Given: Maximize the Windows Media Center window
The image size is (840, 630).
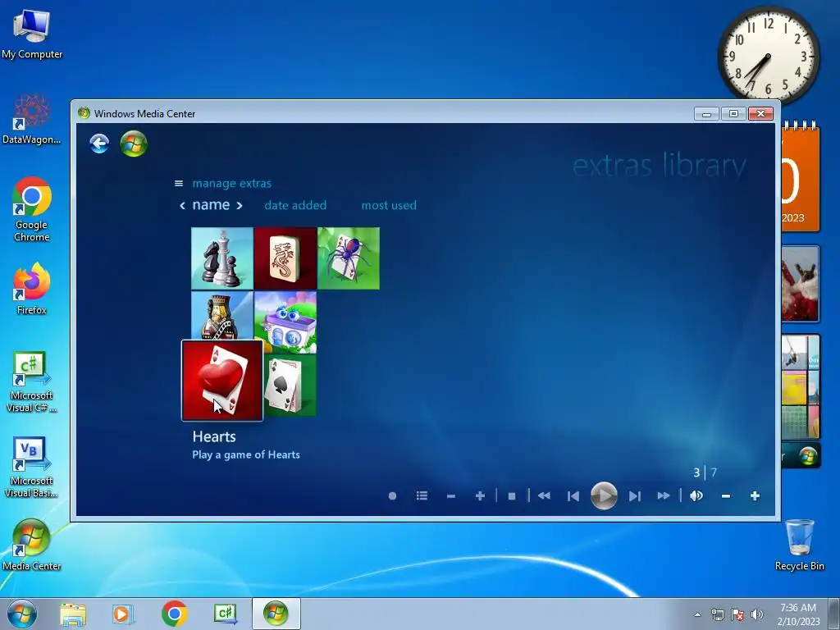Looking at the screenshot, I should click(733, 113).
